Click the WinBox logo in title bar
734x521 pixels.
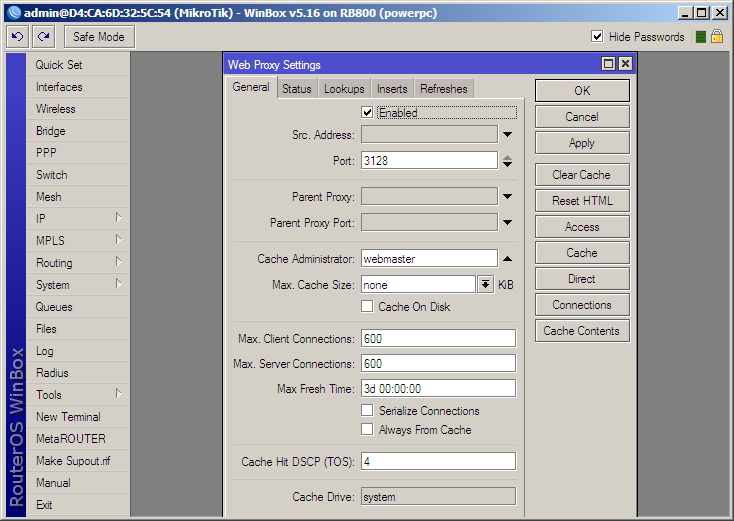14,13
